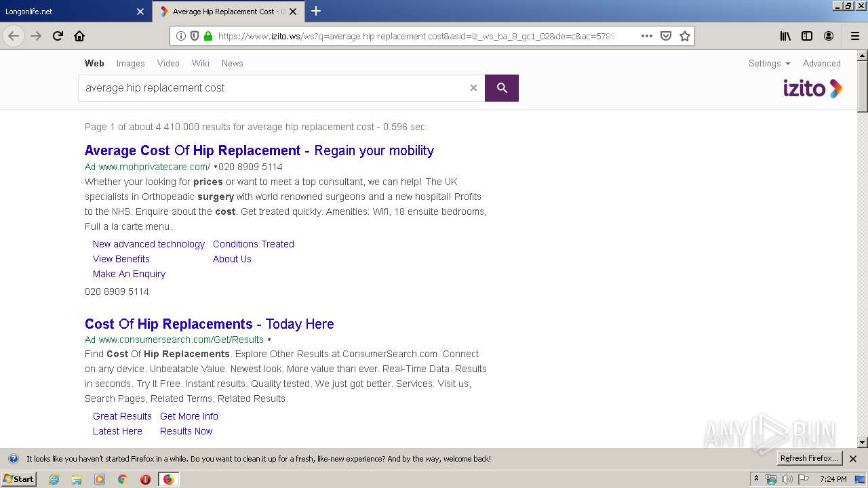
Task: Click the Latest Here sitelink
Action: 117,431
